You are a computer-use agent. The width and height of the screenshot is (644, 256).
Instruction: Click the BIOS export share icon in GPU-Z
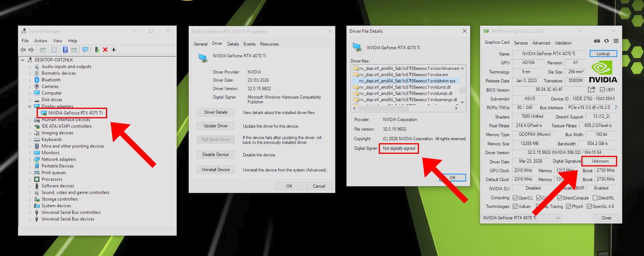click(592, 90)
